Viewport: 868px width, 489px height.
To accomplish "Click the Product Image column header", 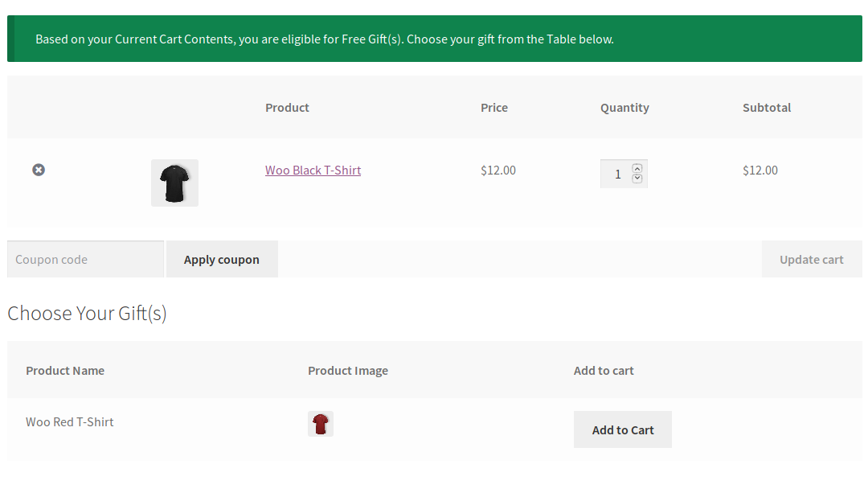I will [x=348, y=371].
